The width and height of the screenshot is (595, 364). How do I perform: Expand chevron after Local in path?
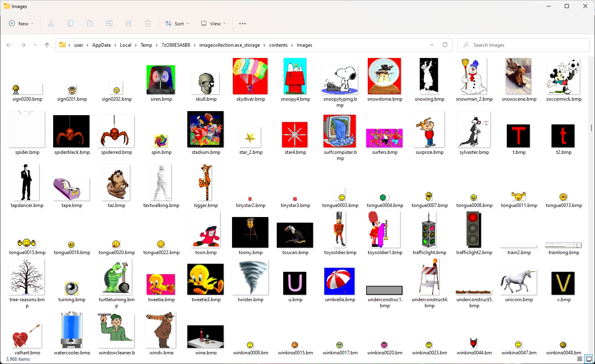click(x=136, y=45)
